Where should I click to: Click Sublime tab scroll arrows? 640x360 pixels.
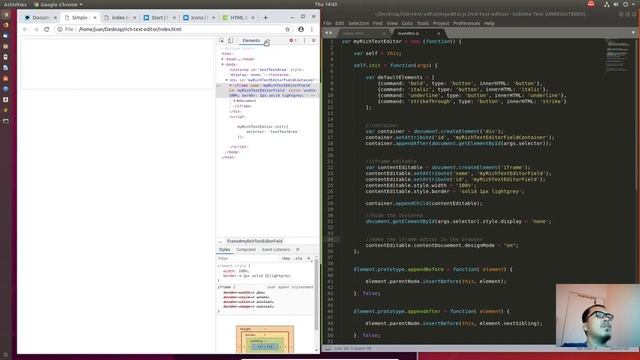pyautogui.click(x=329, y=33)
